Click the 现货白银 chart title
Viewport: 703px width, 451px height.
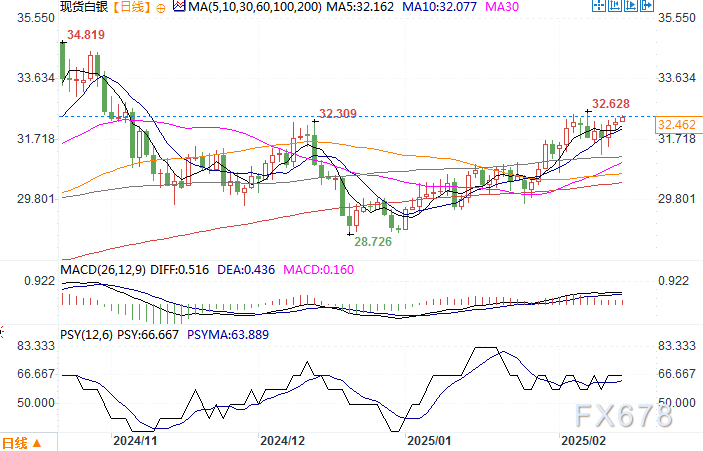point(84,7)
